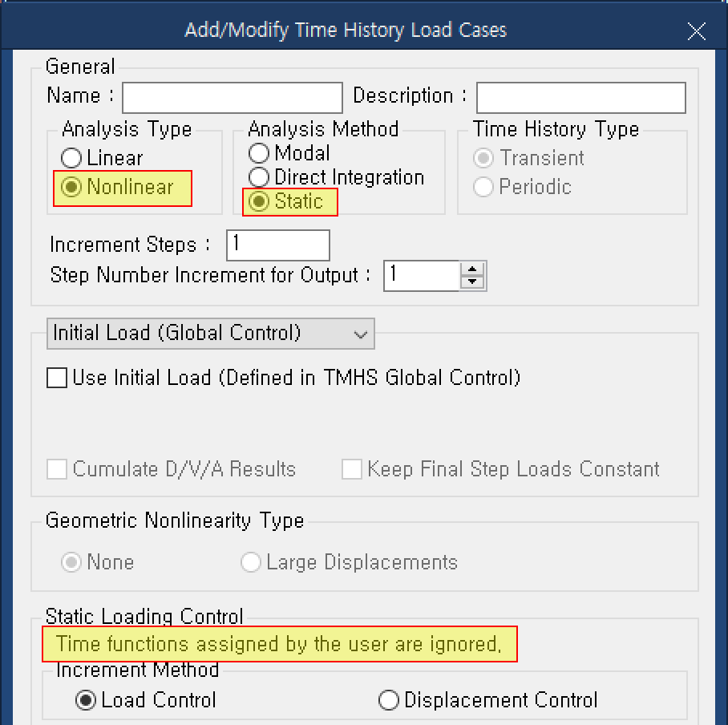The height and width of the screenshot is (725, 728).
Task: Increase Step Number Increment with up arrow
Action: click(x=472, y=269)
